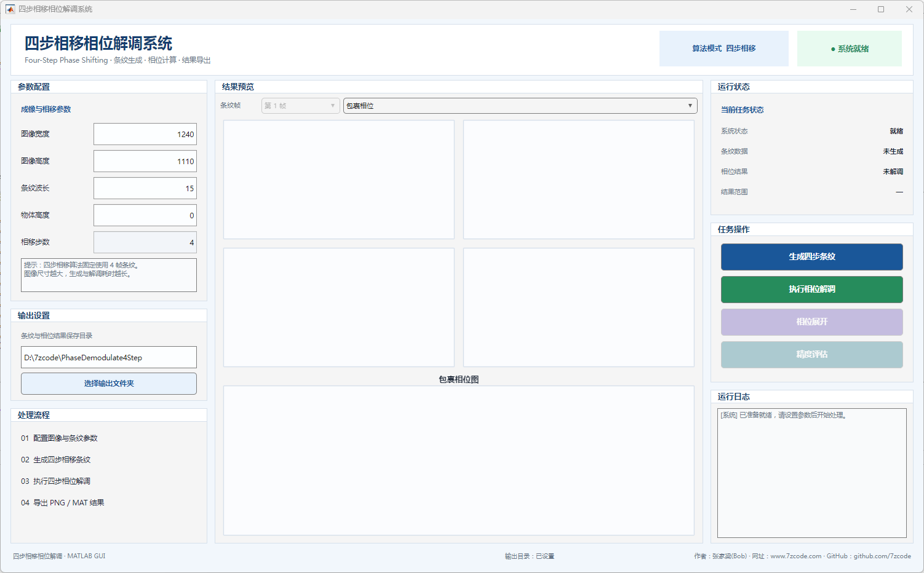Click the 相移步数 field showing 4
Image resolution: width=924 pixels, height=573 pixels.
point(145,242)
